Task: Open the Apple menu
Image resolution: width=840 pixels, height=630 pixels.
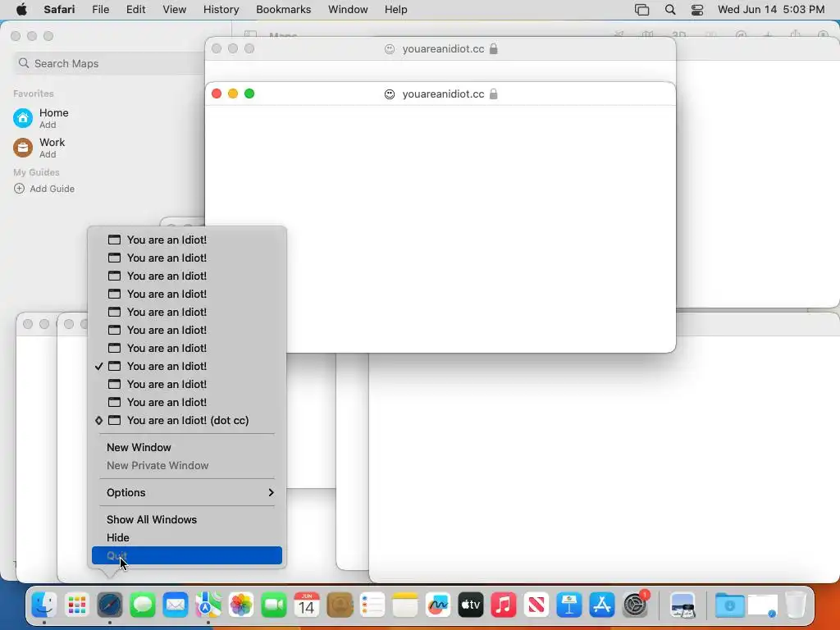Action: pyautogui.click(x=21, y=9)
